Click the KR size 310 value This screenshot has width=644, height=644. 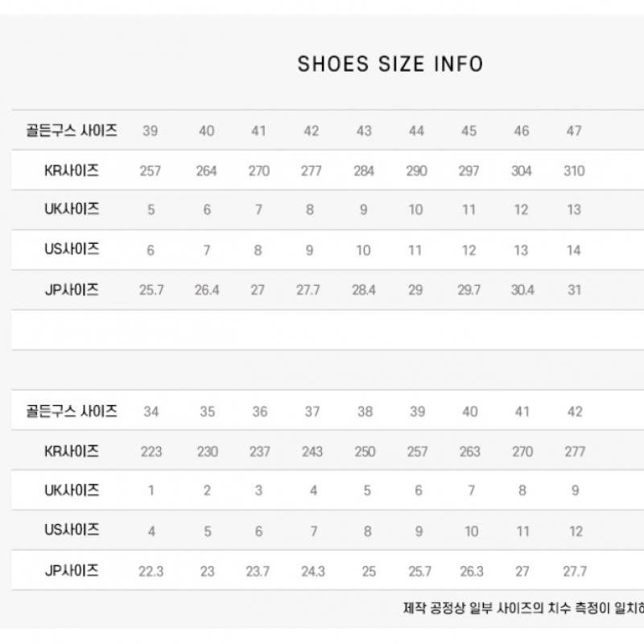tap(574, 171)
